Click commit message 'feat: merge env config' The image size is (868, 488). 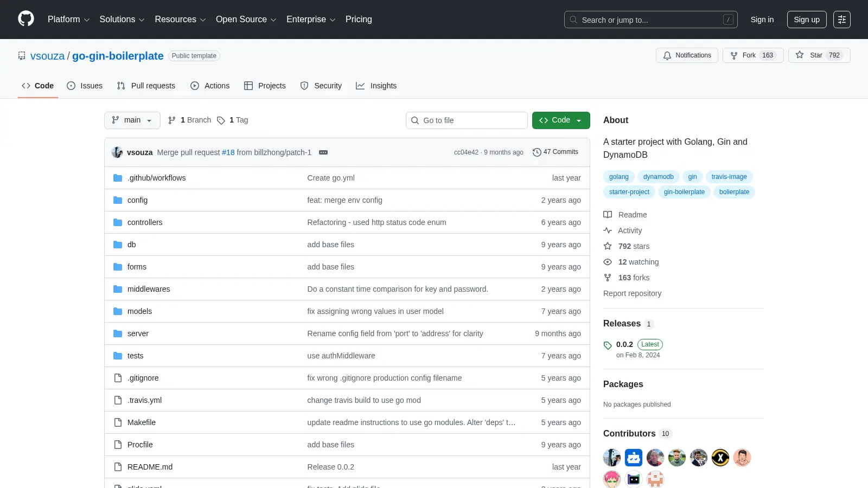coord(344,200)
